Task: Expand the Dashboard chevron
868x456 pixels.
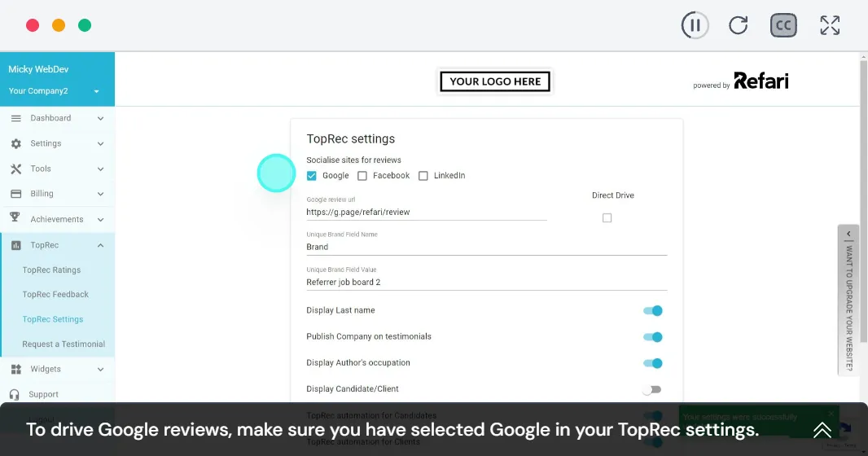Action: [x=100, y=118]
